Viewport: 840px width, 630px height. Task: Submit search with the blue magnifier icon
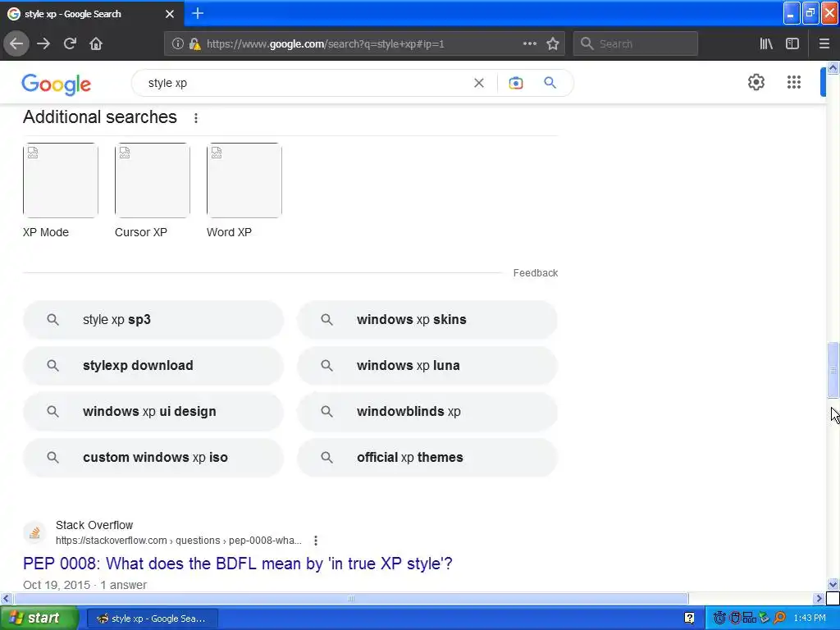550,83
